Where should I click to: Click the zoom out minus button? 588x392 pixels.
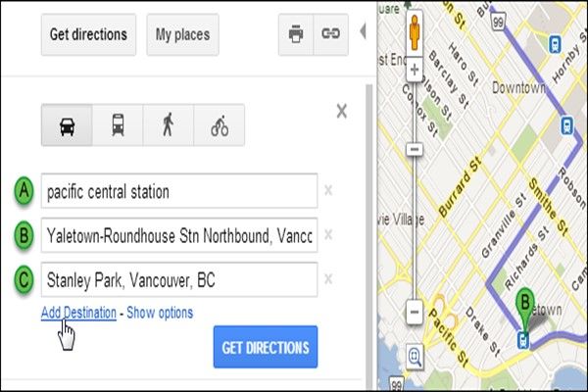pos(414,314)
